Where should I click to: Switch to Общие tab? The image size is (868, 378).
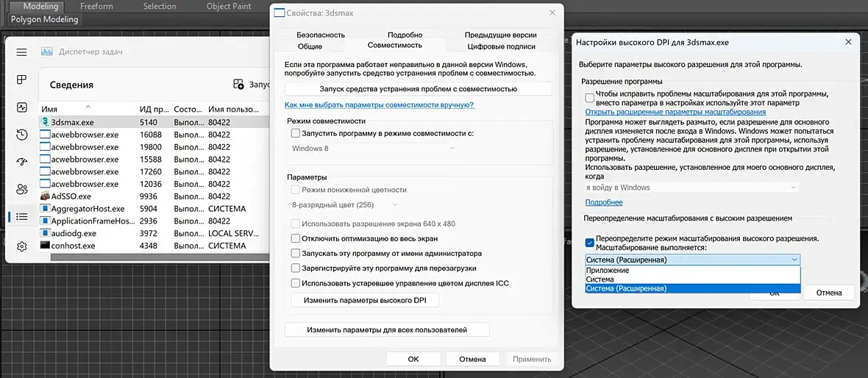(310, 46)
